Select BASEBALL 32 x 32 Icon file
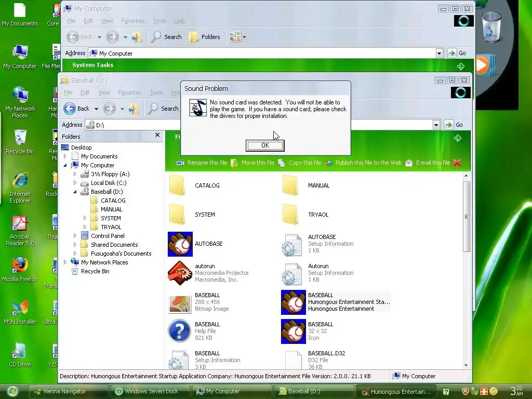The height and width of the screenshot is (399, 532). (x=294, y=331)
